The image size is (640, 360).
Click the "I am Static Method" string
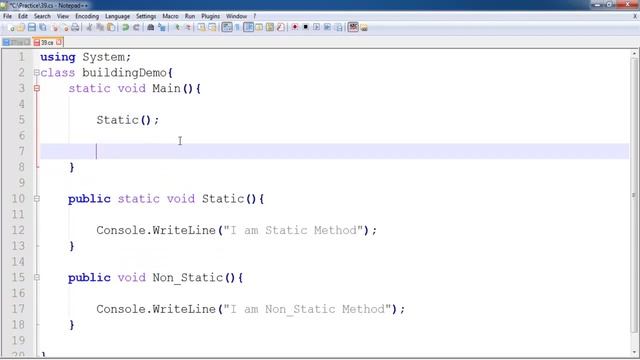point(293,230)
